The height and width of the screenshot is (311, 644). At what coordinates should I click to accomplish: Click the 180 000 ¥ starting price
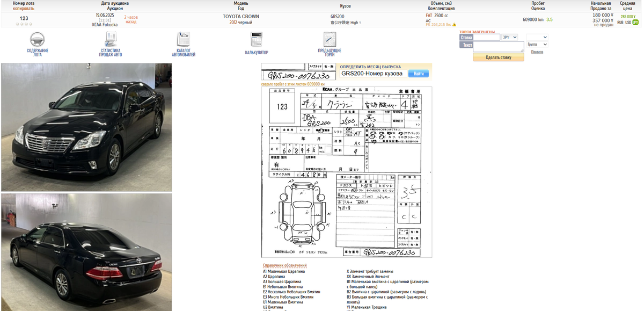pos(603,15)
